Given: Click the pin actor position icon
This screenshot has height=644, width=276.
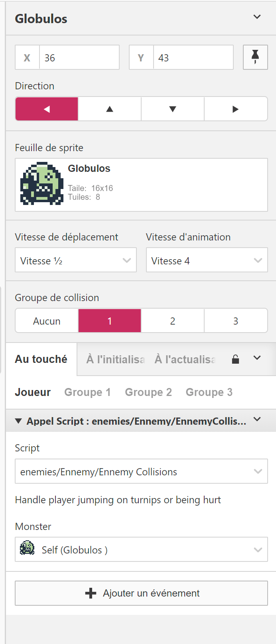Looking at the screenshot, I should (x=255, y=57).
